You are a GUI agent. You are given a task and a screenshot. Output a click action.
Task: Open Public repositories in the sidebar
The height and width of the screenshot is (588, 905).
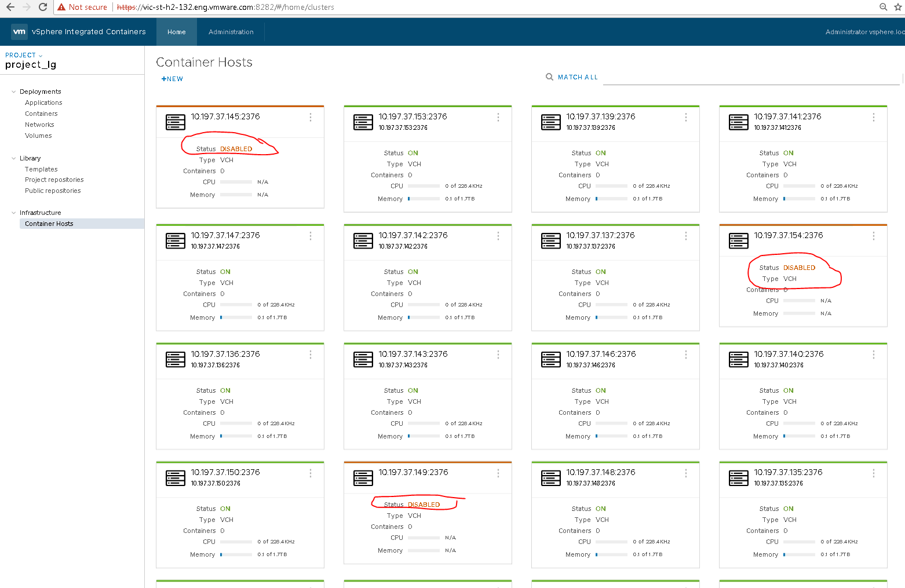pyautogui.click(x=53, y=191)
